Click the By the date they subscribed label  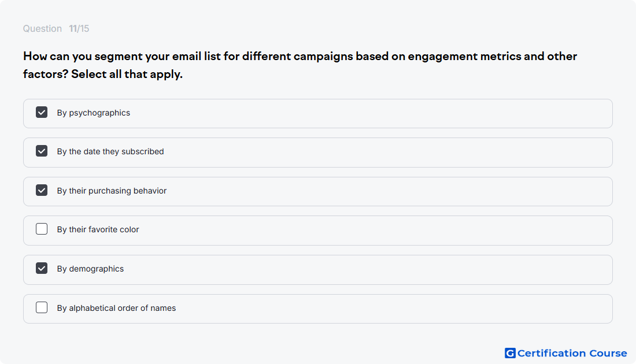click(110, 151)
